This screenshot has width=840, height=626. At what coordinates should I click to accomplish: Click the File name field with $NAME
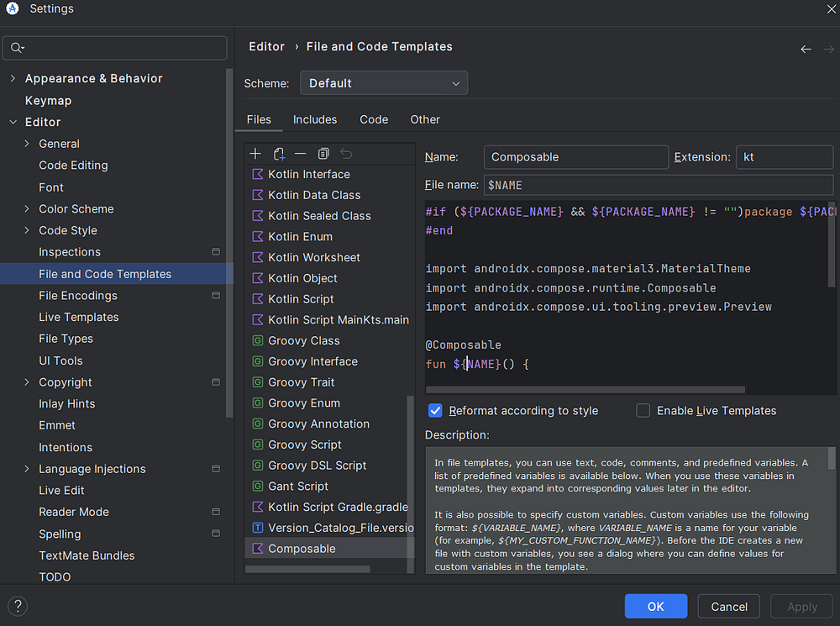pos(659,185)
